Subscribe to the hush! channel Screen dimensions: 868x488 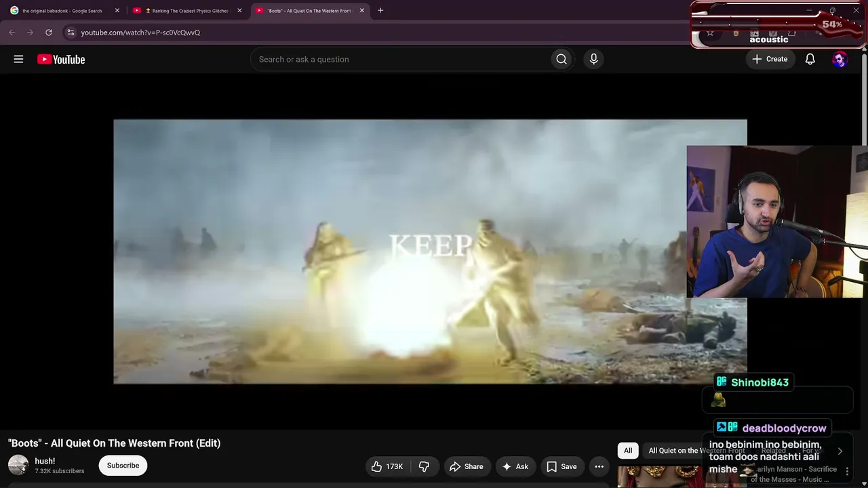123,466
